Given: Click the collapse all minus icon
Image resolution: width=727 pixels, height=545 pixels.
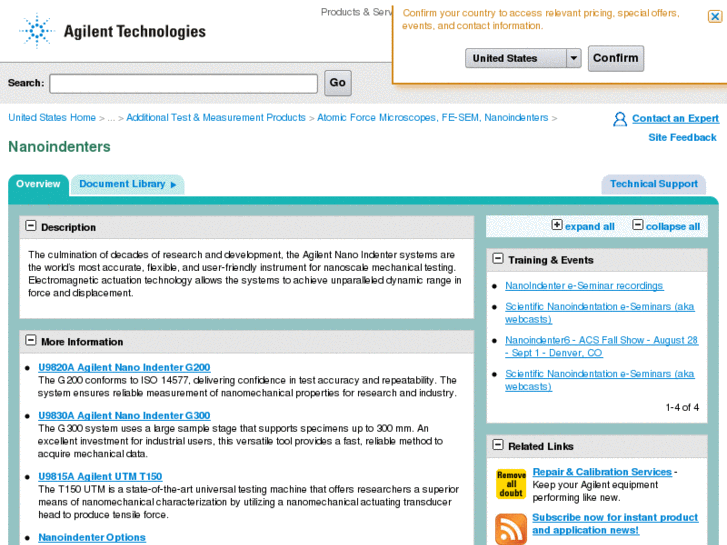Looking at the screenshot, I should point(638,225).
